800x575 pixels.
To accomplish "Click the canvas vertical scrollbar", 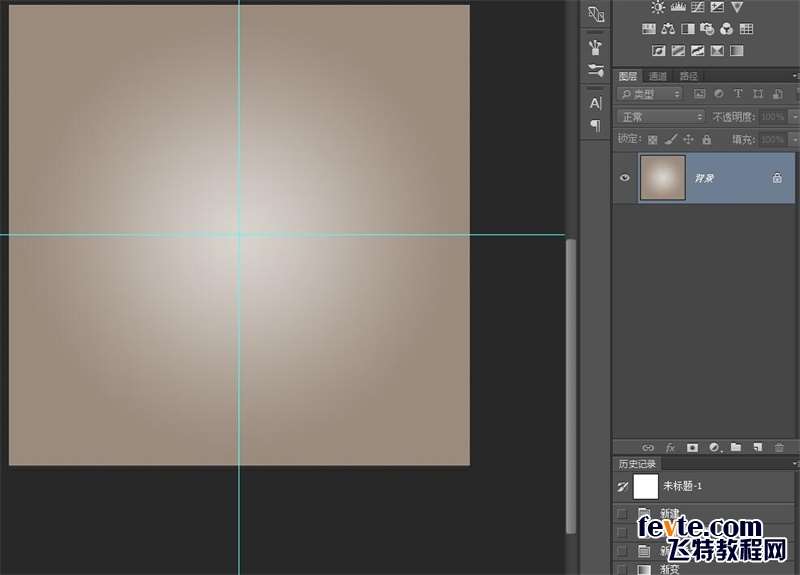I will 571,386.
